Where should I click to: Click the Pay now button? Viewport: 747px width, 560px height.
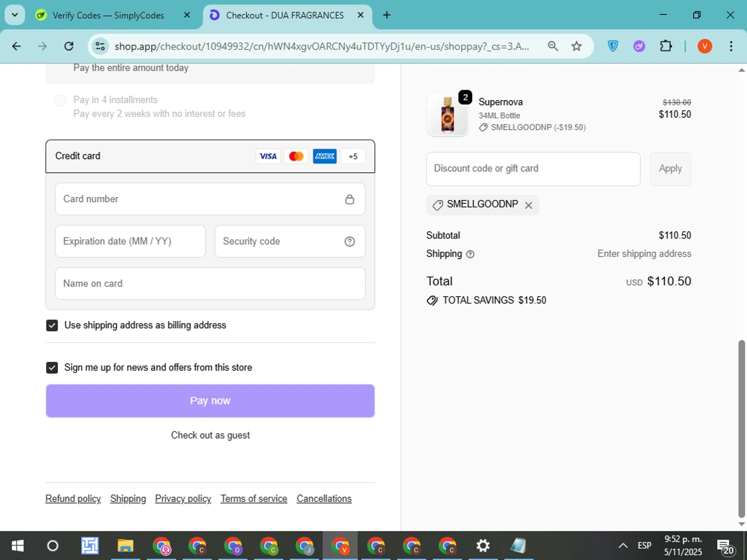click(x=210, y=401)
